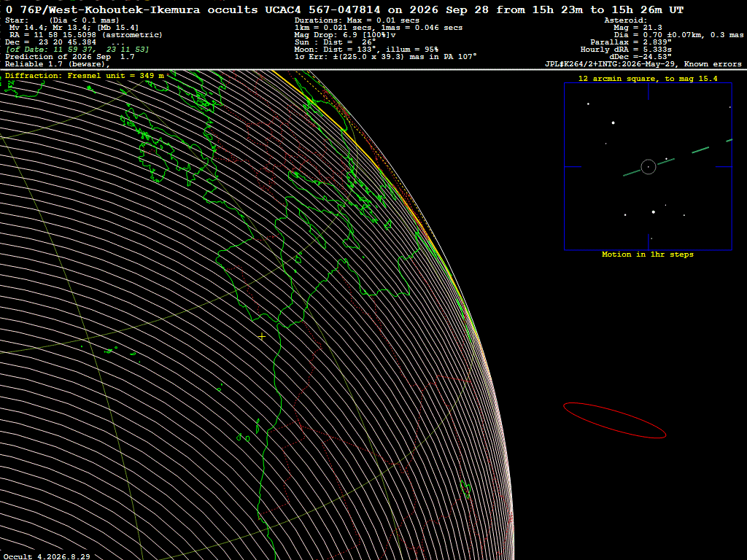The height and width of the screenshot is (560, 747).
Task: Click the bright star below the chart center
Action: [x=653, y=212]
